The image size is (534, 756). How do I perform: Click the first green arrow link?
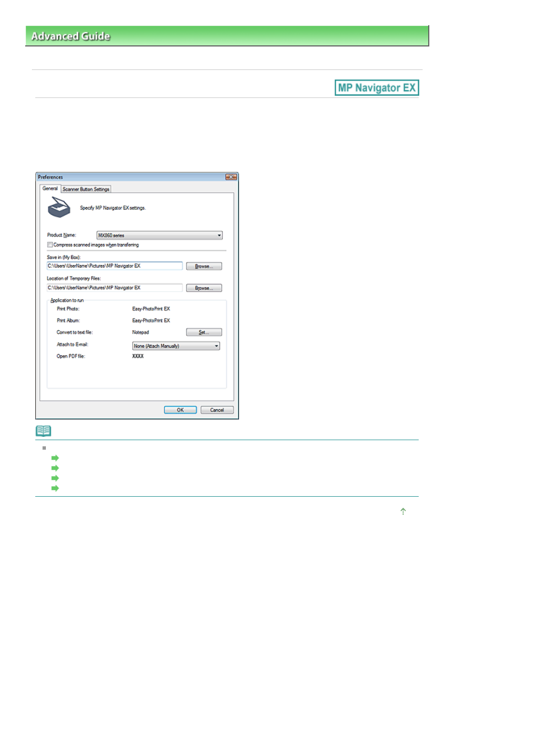tap(55, 458)
